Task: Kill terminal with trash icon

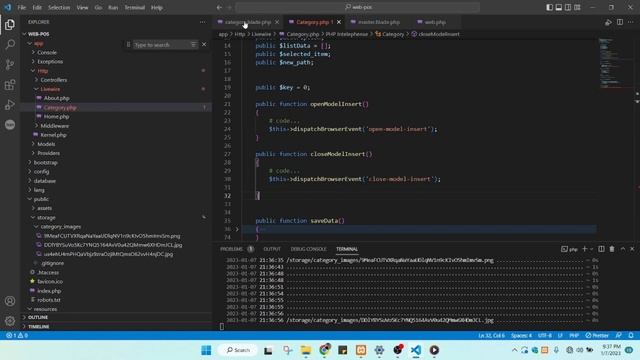Action: (x=612, y=249)
